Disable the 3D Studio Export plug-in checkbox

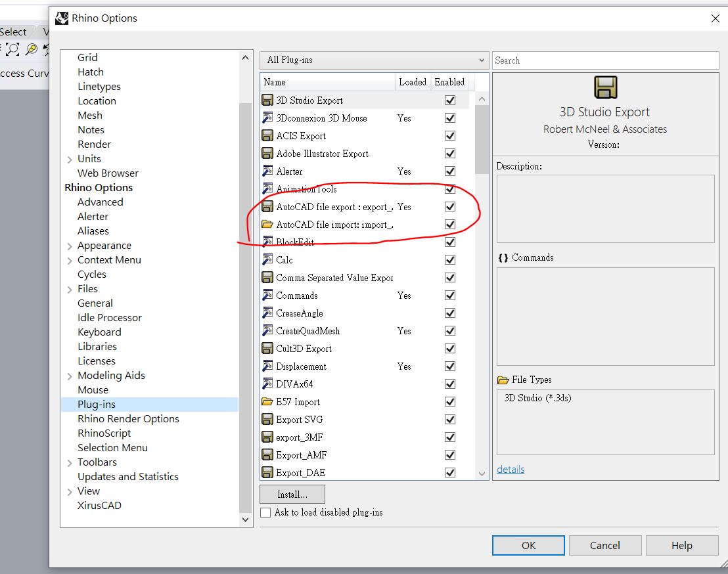tap(450, 100)
